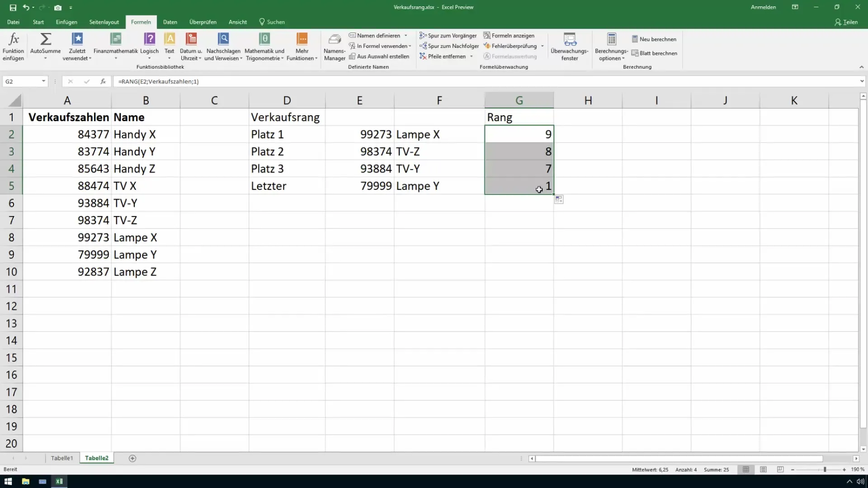Click Spur zum Nachfolger
This screenshot has height=488, width=868.
tap(449, 46)
